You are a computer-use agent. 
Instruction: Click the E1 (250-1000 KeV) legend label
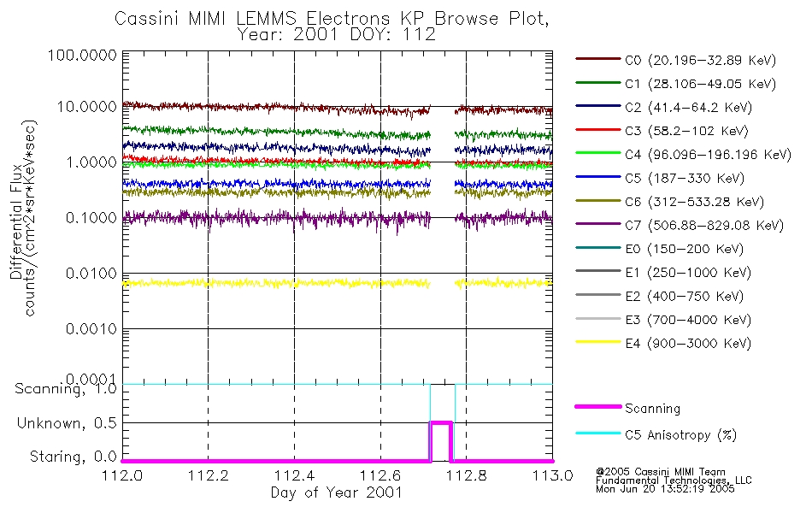click(x=688, y=273)
